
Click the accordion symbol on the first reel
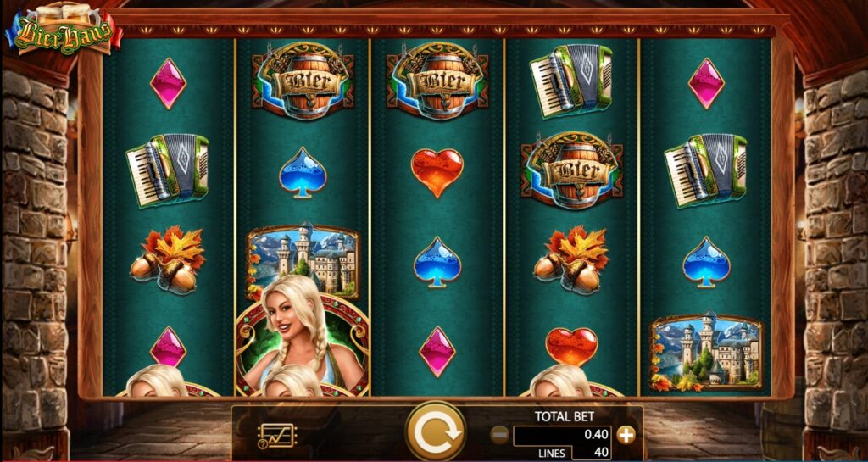click(168, 170)
